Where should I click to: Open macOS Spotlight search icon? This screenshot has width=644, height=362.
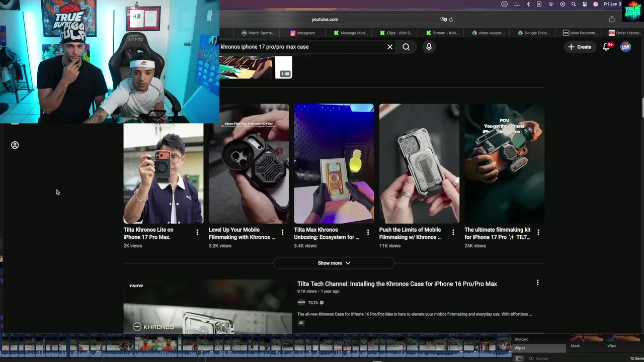pyautogui.click(x=574, y=4)
